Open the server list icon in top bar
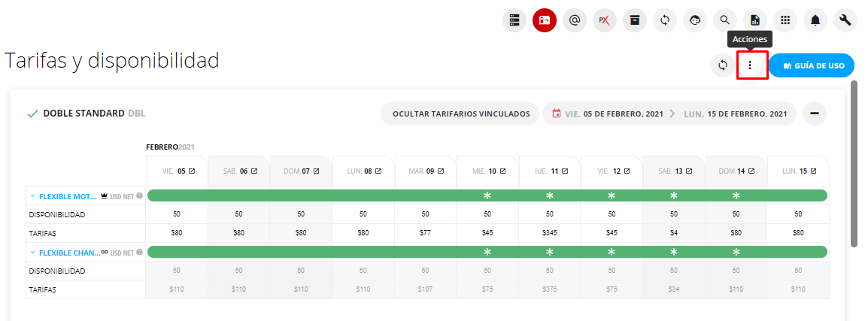868x321 pixels. click(x=514, y=20)
